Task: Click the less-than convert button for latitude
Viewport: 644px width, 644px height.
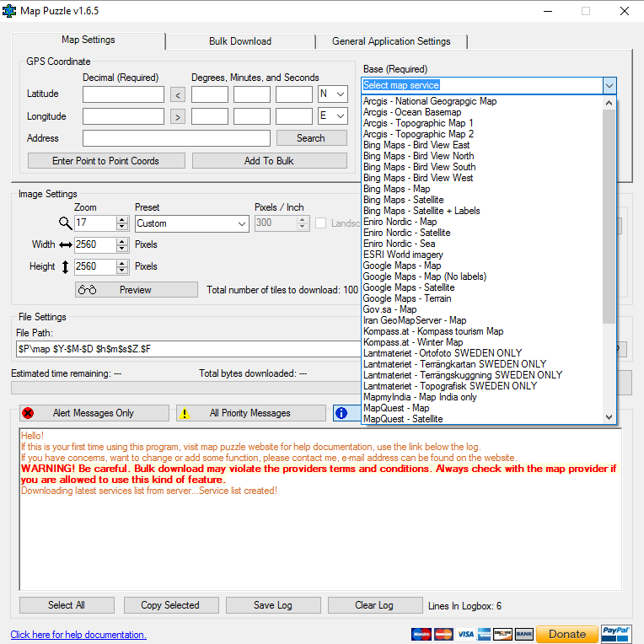Action: tap(177, 95)
